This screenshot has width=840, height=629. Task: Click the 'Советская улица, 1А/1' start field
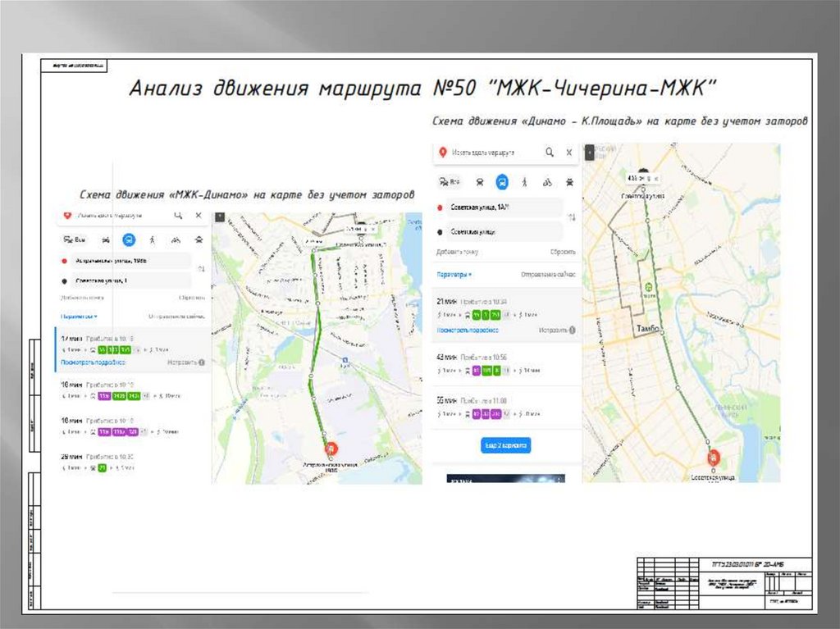tap(504, 207)
